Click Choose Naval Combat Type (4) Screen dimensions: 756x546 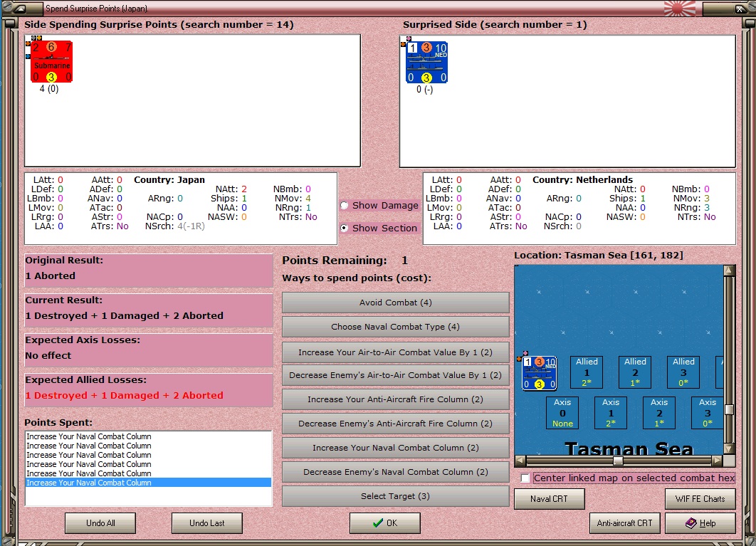click(x=395, y=327)
